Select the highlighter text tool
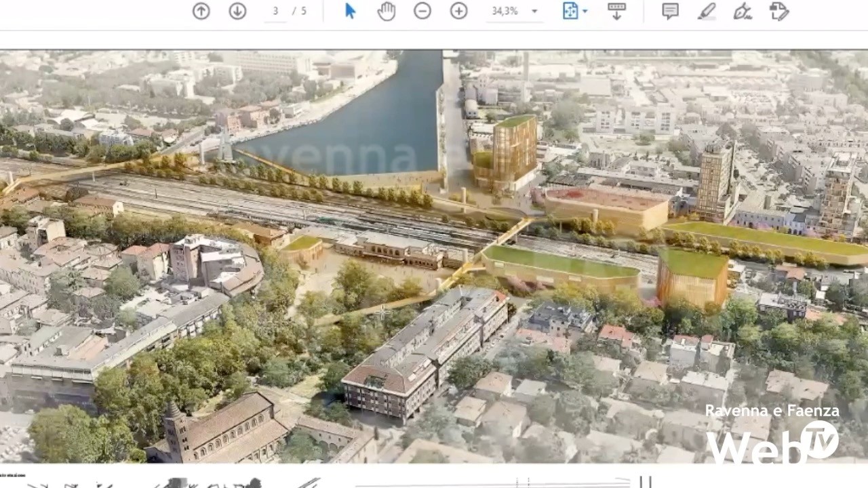The image size is (868, 488). tap(707, 11)
